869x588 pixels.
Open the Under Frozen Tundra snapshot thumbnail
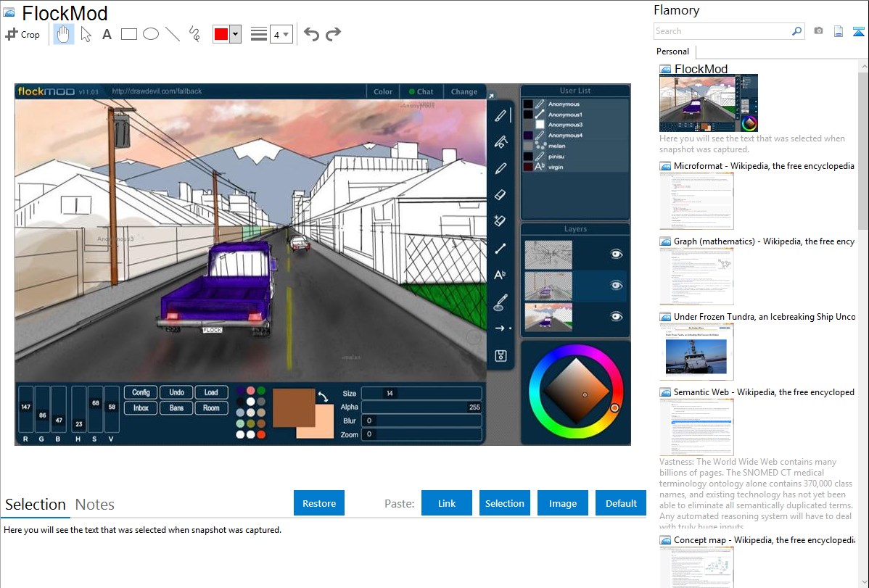pyautogui.click(x=696, y=352)
